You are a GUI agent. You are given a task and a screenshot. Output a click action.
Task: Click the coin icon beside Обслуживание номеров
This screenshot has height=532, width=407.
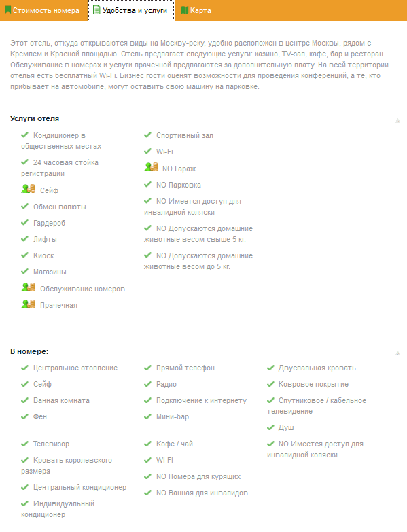[x=28, y=287]
